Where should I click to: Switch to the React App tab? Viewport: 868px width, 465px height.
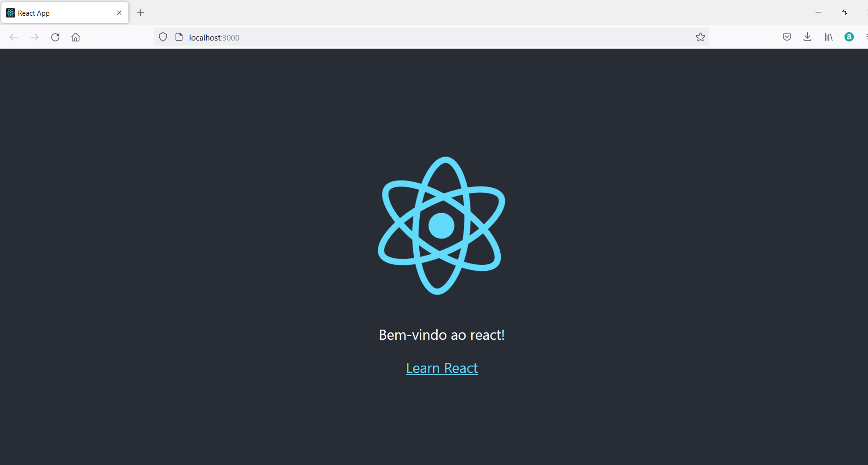(x=65, y=13)
